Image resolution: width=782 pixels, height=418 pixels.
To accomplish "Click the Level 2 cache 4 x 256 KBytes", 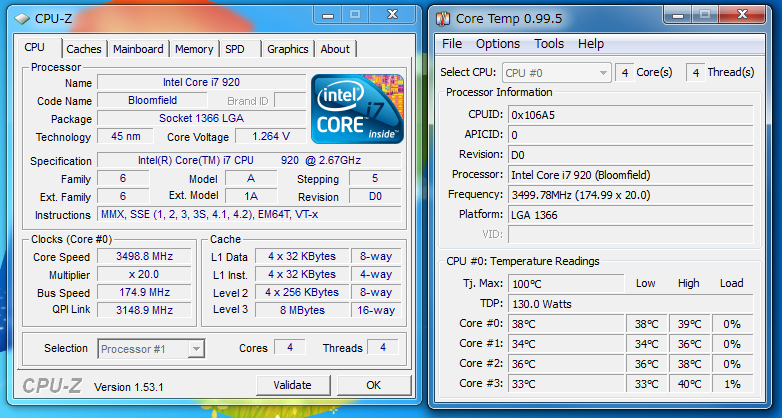I will point(302,292).
